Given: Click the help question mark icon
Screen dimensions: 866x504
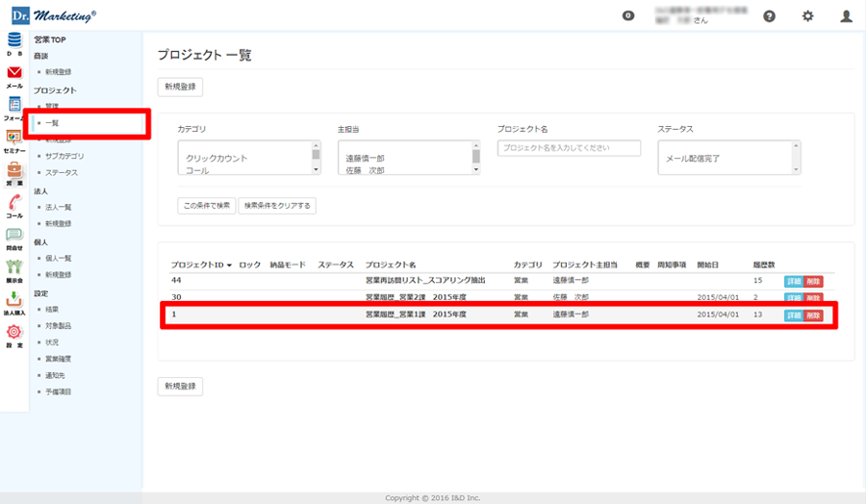Looking at the screenshot, I should coord(769,16).
